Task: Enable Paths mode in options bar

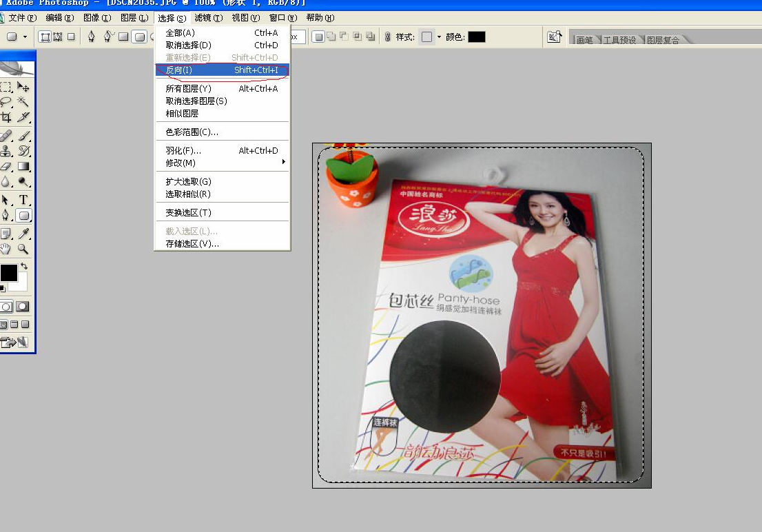Action: click(58, 37)
